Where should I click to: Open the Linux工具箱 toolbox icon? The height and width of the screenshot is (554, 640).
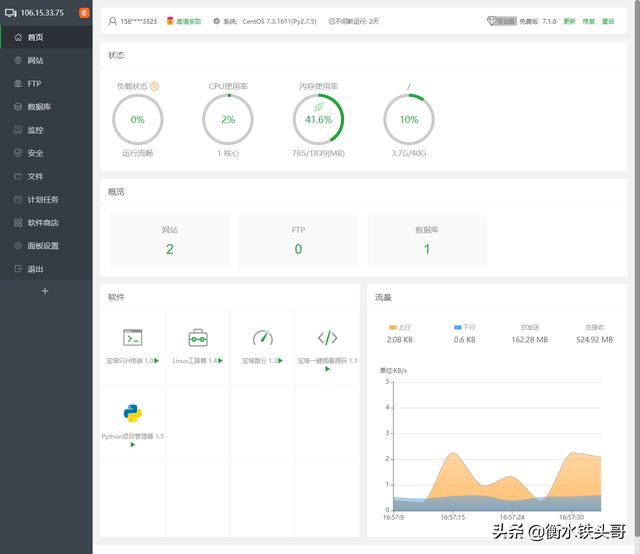[x=198, y=338]
